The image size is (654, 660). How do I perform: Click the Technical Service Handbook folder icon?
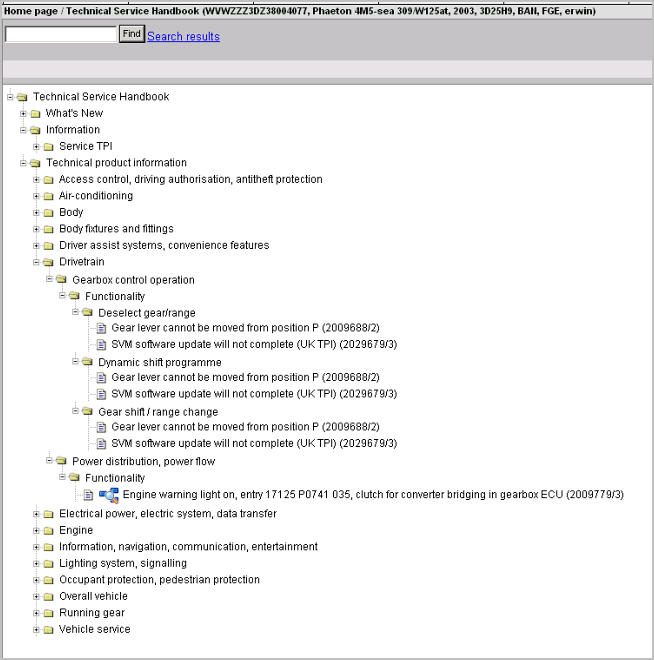(x=22, y=98)
